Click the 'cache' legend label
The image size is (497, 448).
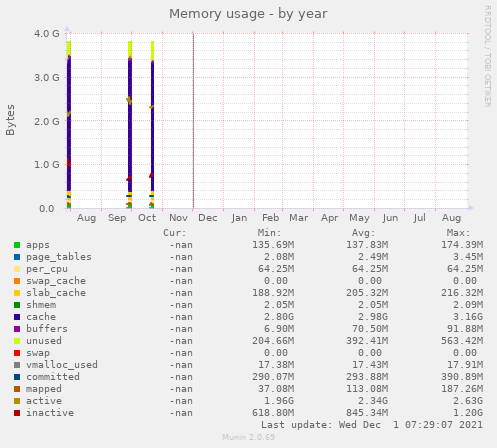pos(41,317)
